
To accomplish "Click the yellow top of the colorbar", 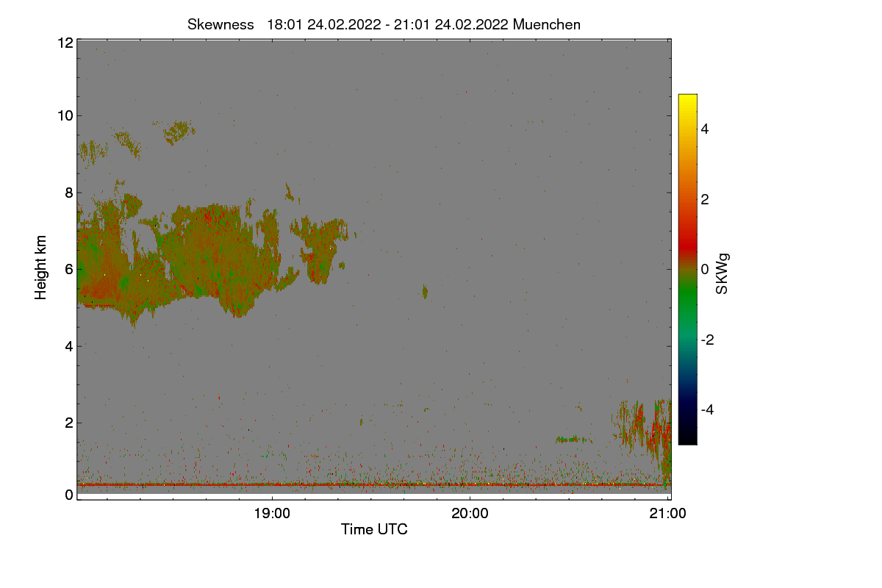I will pos(687,101).
